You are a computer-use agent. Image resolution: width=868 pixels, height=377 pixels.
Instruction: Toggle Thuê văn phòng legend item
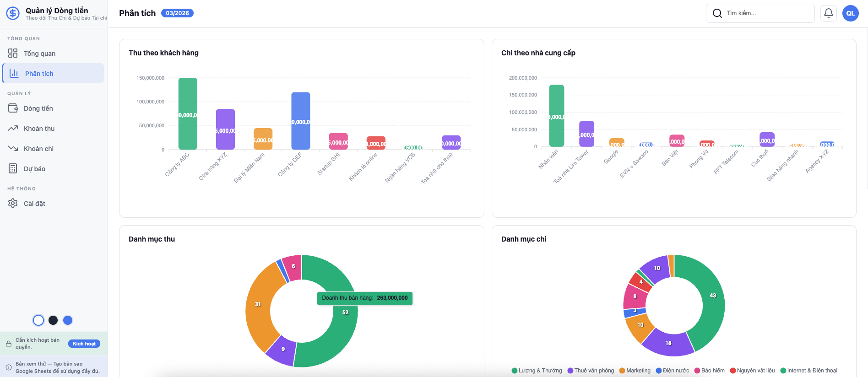click(x=591, y=371)
